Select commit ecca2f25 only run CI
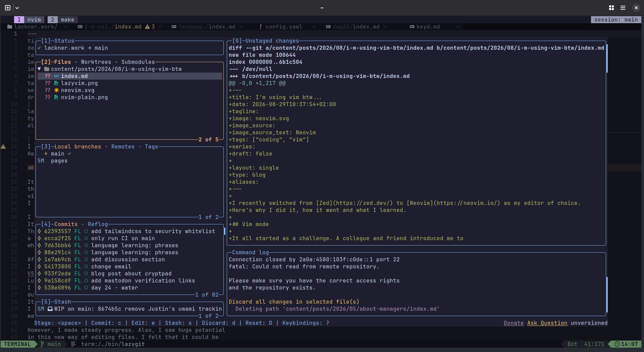This screenshot has height=352, width=644. tap(130, 238)
